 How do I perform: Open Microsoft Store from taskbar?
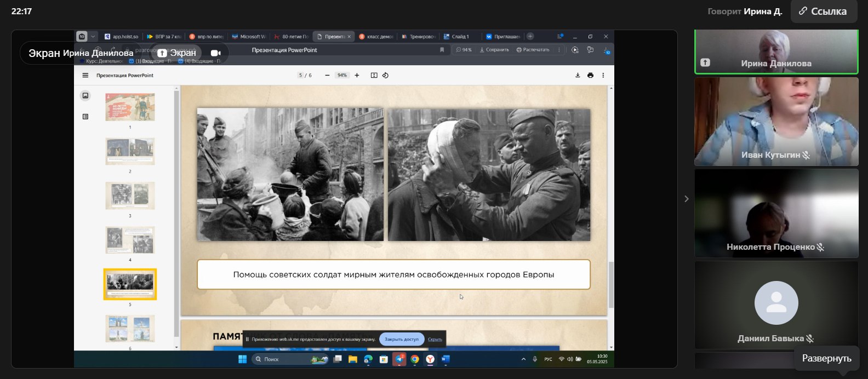pos(384,359)
